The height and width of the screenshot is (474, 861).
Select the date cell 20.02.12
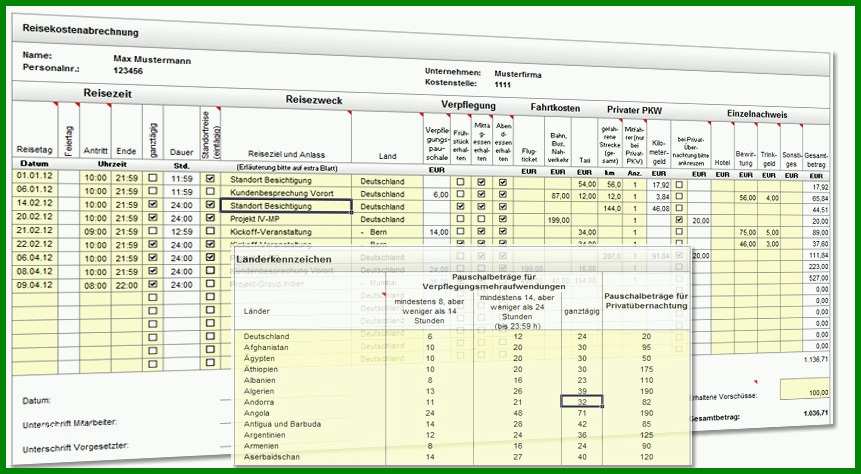coord(35,216)
